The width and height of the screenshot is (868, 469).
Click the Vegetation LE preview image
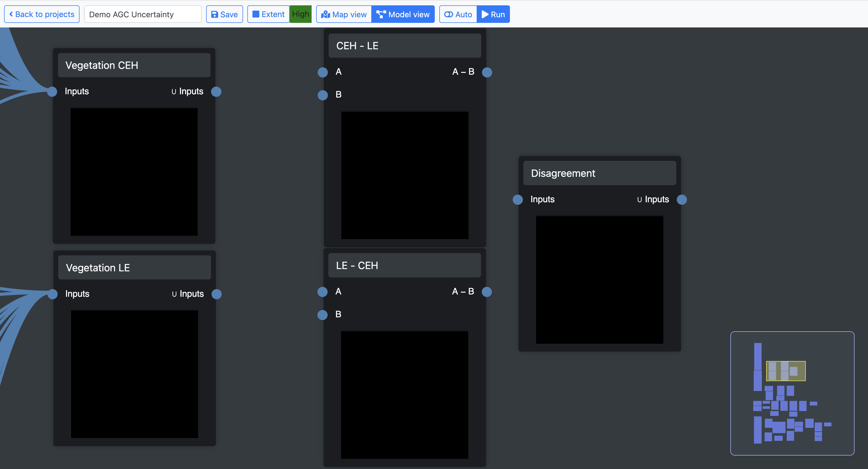pyautogui.click(x=134, y=374)
